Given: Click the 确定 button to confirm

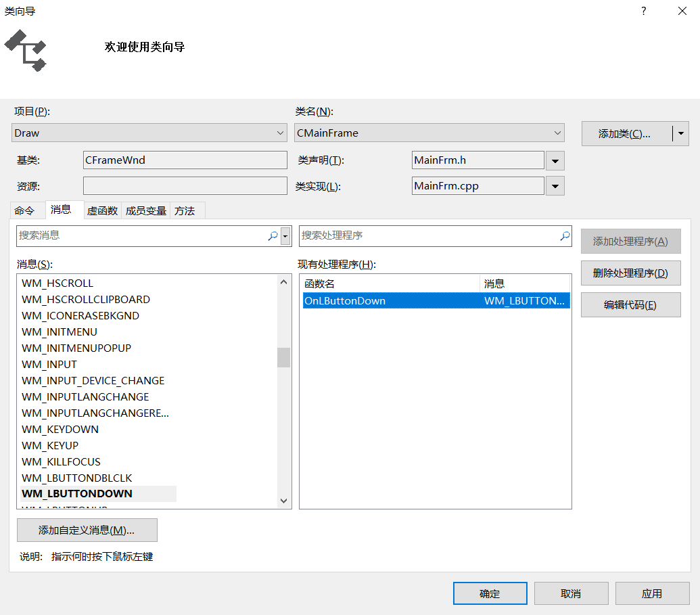Looking at the screenshot, I should (490, 593).
